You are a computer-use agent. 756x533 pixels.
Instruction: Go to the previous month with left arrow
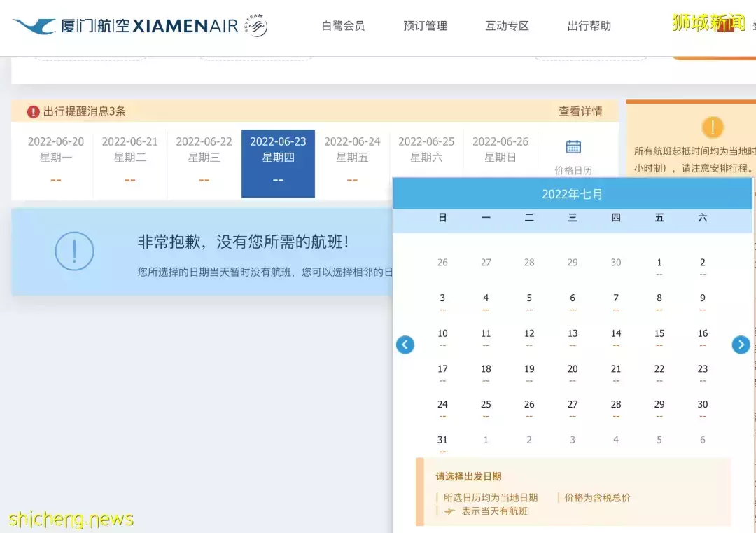pos(405,345)
